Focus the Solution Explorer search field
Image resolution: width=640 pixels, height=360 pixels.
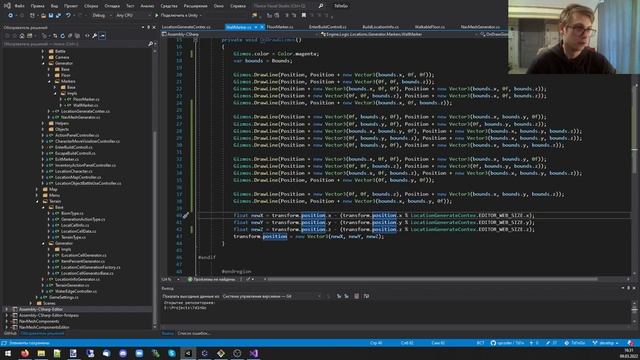point(76,44)
